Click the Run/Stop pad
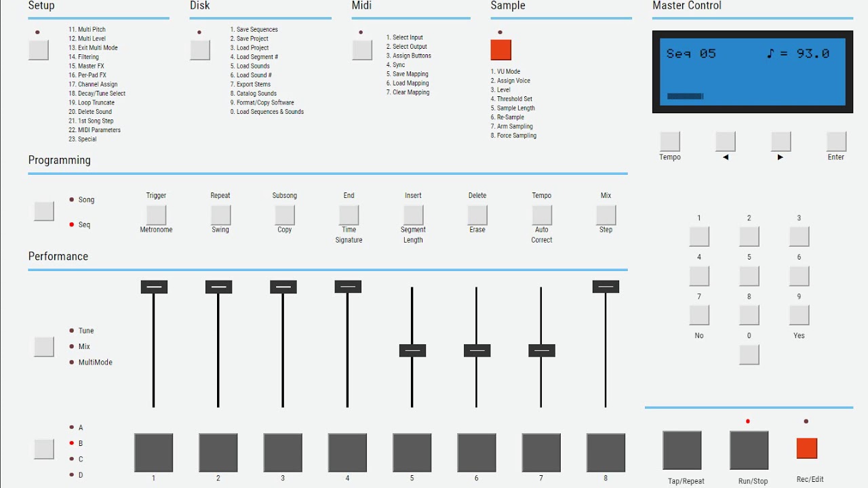 click(x=749, y=450)
